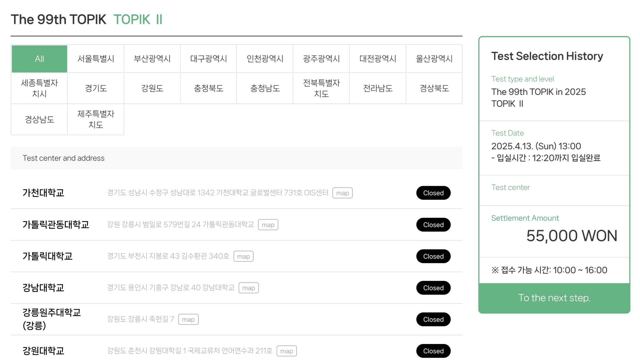This screenshot has height=364, width=640.
Task: Filter test centers by 대구광역시
Action: click(x=208, y=59)
